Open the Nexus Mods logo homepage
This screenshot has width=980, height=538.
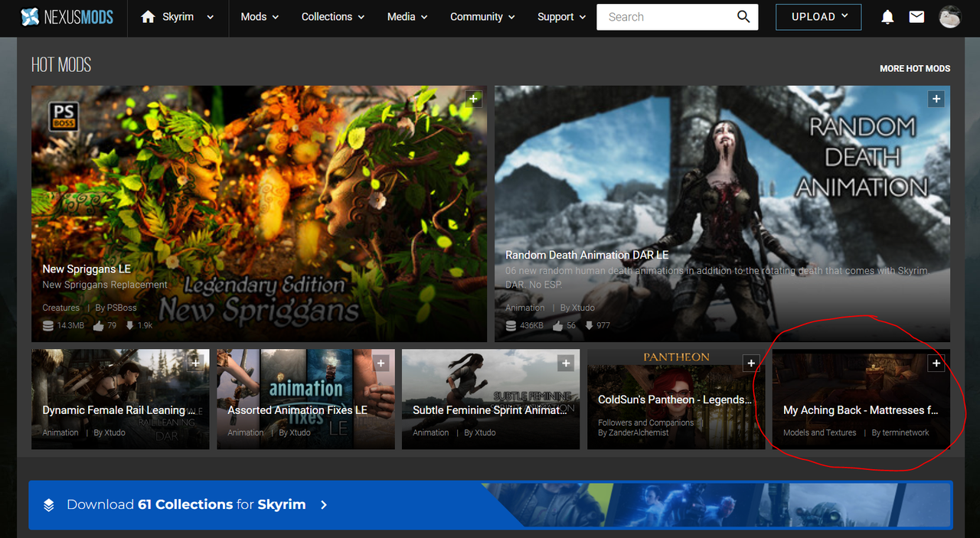click(x=67, y=17)
